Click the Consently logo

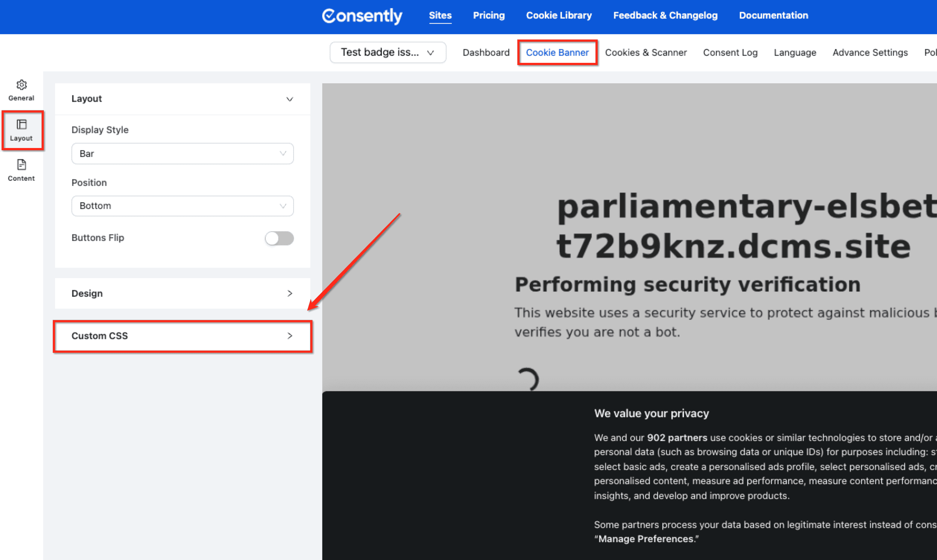[362, 16]
